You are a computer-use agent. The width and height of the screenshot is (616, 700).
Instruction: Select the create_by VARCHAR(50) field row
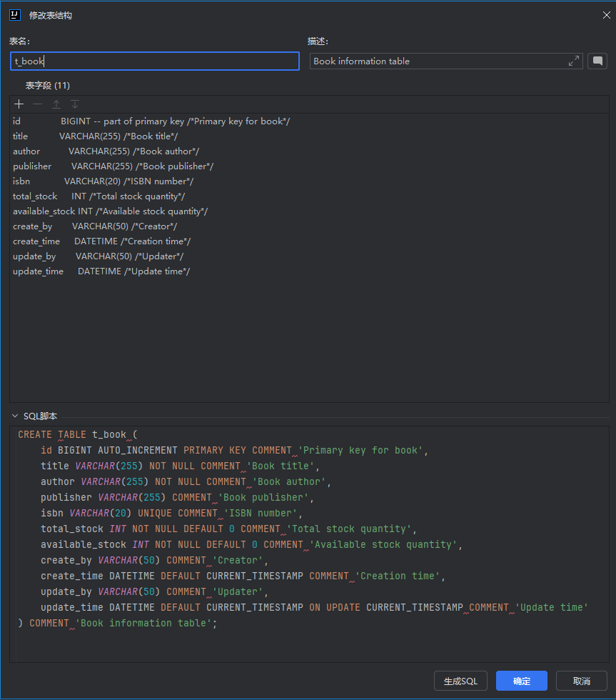coord(95,226)
